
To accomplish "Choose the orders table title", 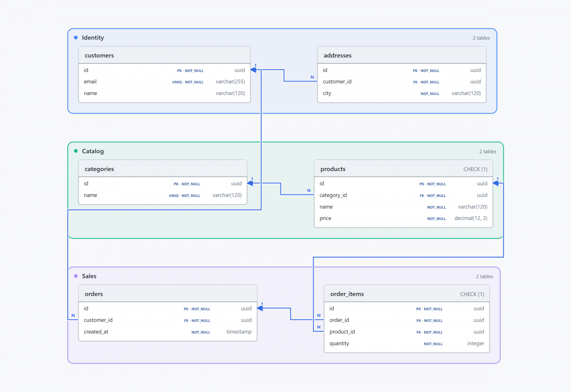I will click(x=94, y=294).
